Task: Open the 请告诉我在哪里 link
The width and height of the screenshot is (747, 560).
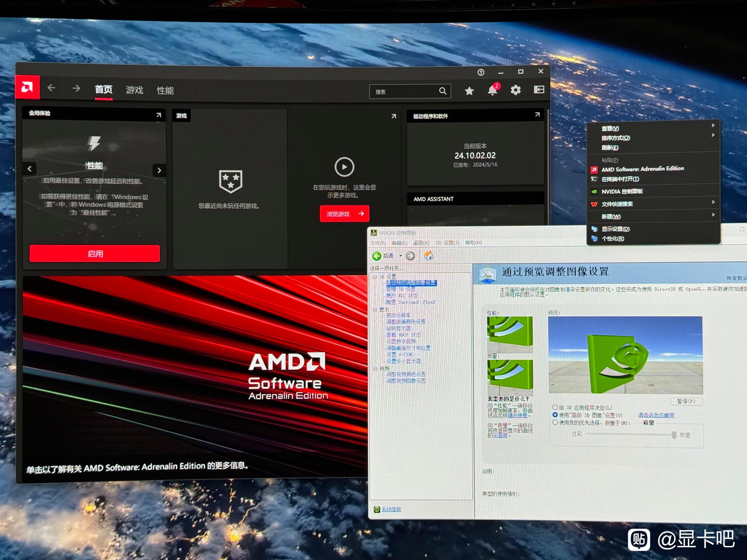Action: [x=656, y=415]
